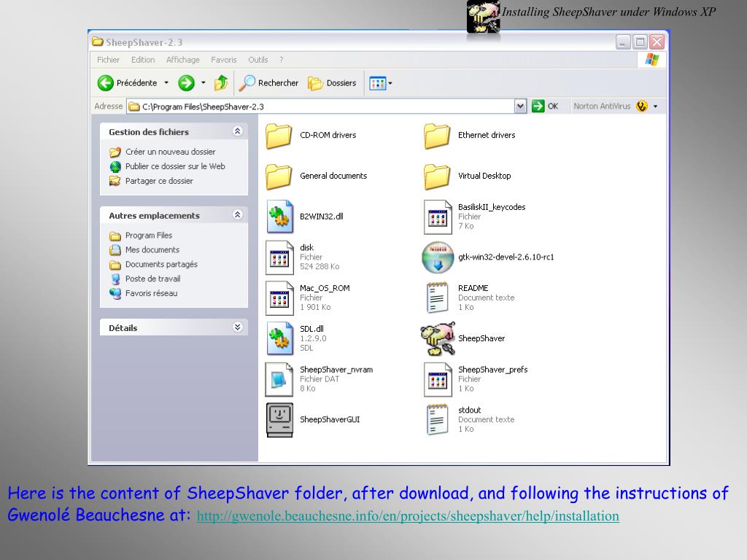Click the green forward arrow button

pos(186,83)
